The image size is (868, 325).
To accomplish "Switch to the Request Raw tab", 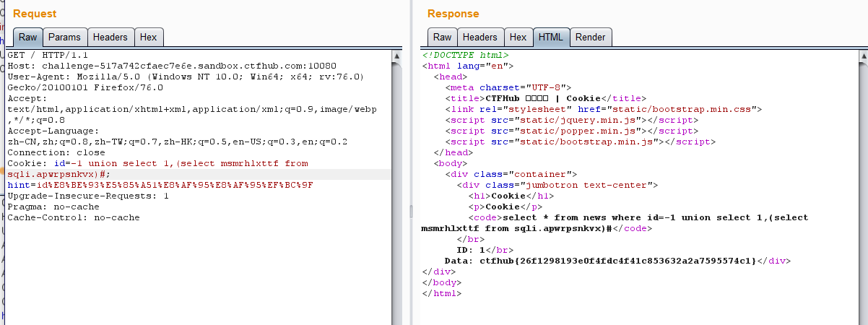I will (27, 38).
